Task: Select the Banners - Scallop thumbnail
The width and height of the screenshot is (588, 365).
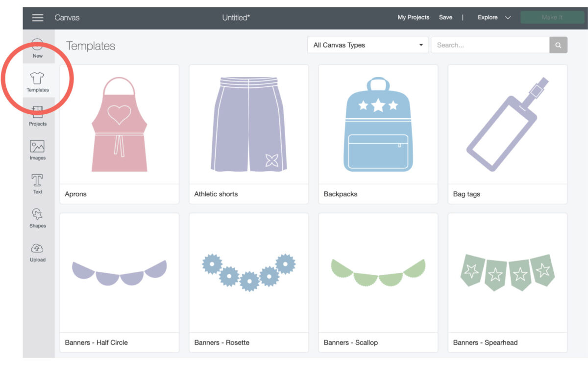Action: coord(378,273)
